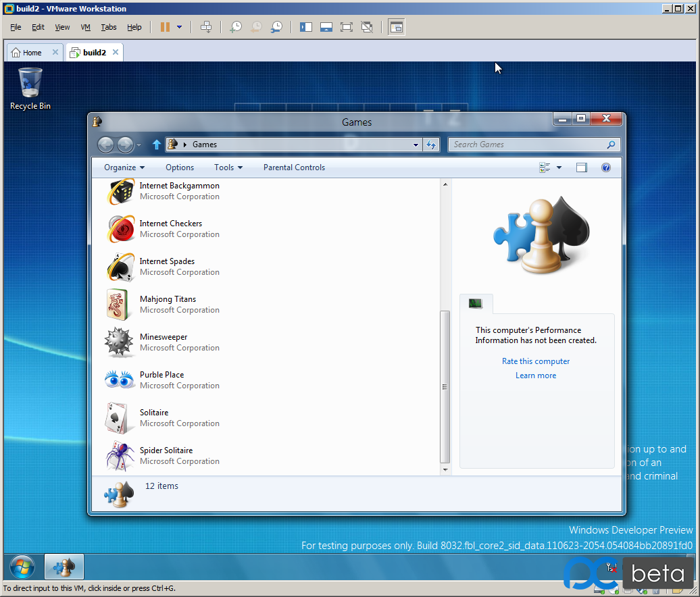Click Parental Controls in the toolbar
Viewport: 700px width, 597px height.
click(294, 167)
